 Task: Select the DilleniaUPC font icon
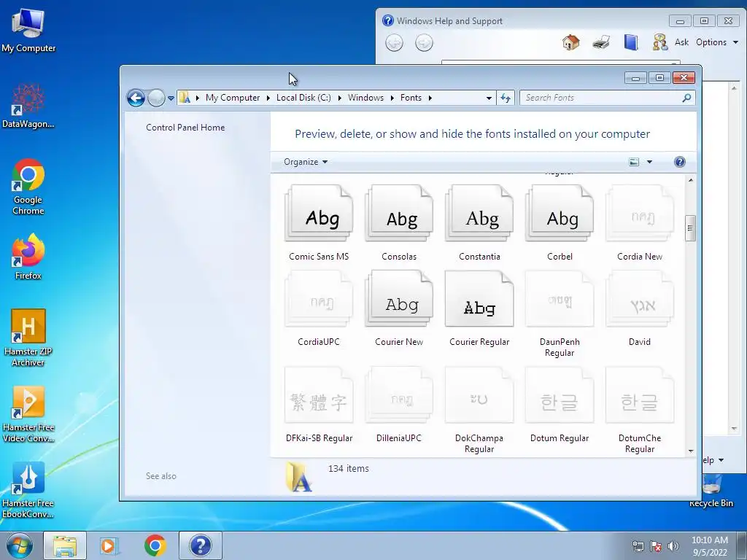click(399, 394)
